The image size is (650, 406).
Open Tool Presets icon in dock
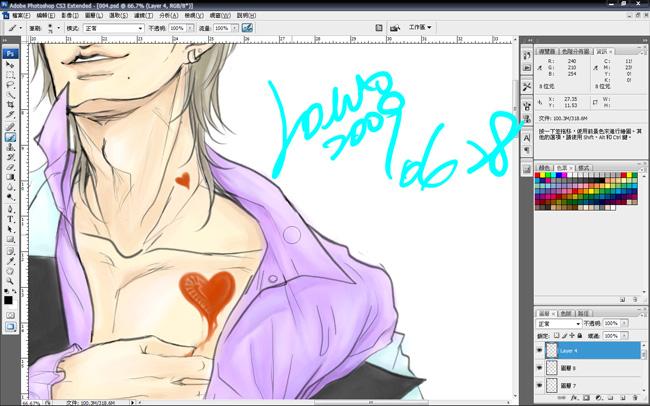(527, 87)
